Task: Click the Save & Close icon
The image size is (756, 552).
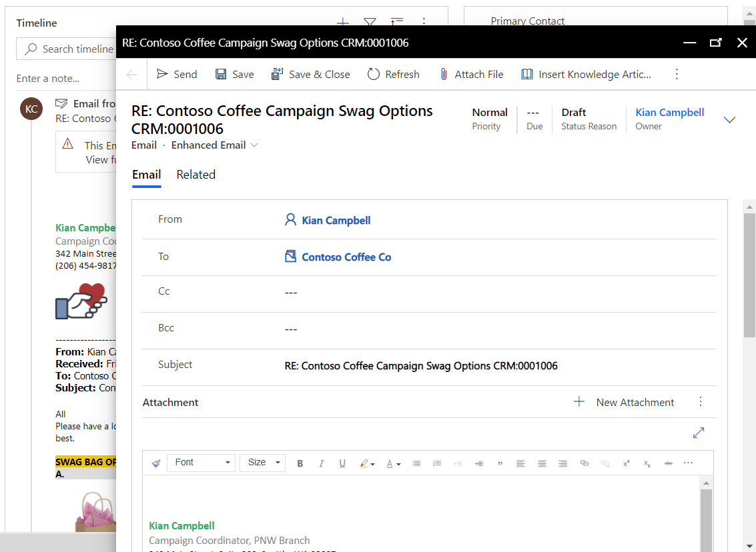Action: point(277,75)
